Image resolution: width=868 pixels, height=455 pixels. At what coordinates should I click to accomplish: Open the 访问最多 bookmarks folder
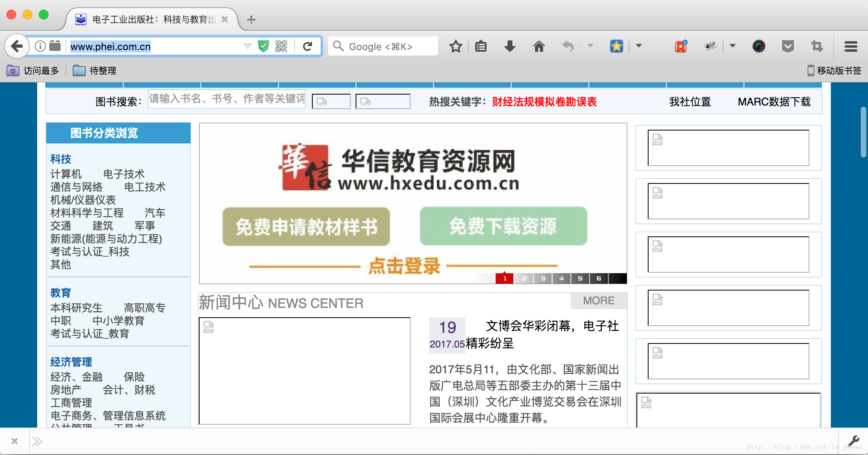tap(33, 71)
